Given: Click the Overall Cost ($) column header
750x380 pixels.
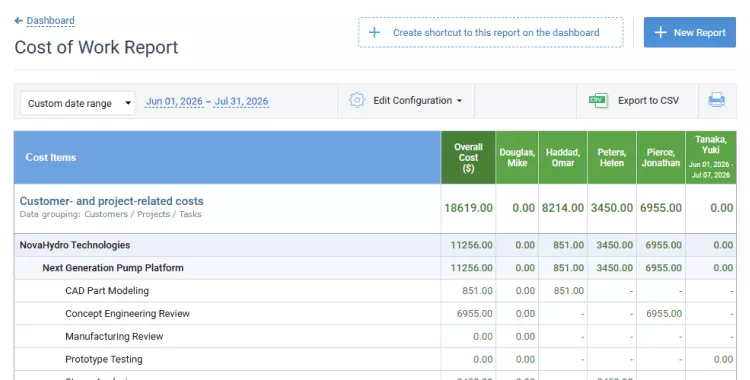Looking at the screenshot, I should (468, 157).
